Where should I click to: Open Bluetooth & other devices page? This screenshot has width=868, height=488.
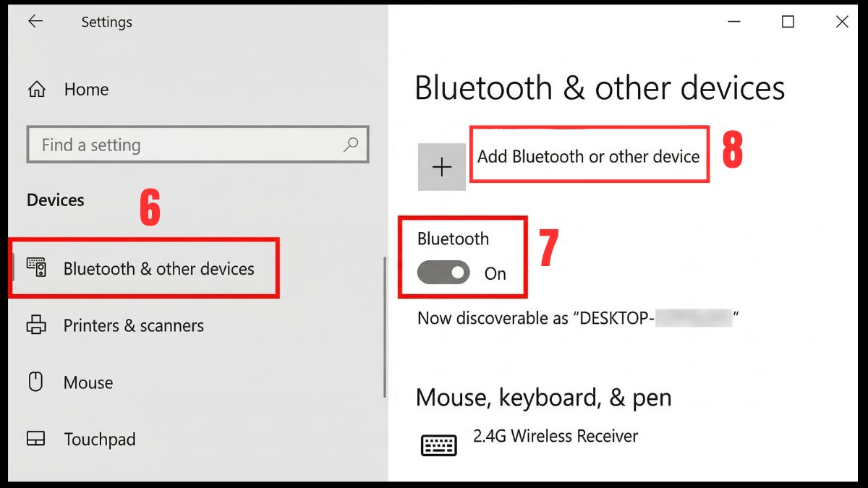[x=158, y=269]
